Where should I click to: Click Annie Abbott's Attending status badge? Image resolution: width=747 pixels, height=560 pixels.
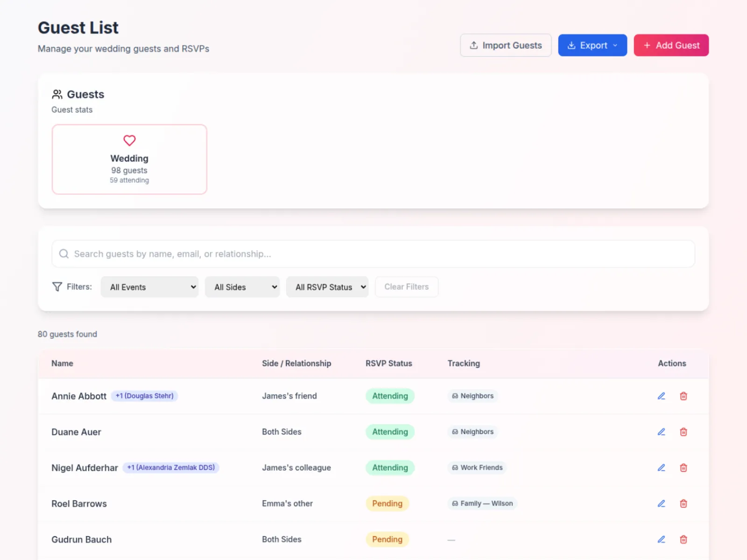click(x=390, y=396)
